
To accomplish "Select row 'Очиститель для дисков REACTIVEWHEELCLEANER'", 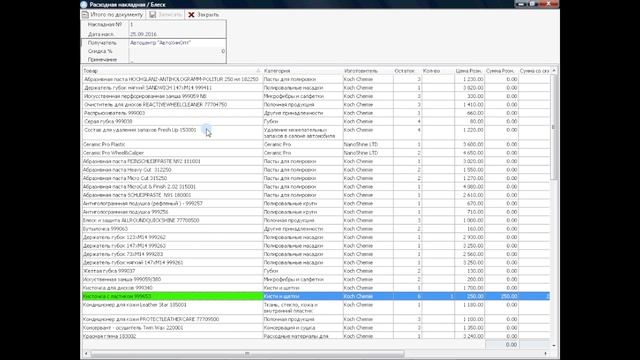I will click(x=316, y=104).
